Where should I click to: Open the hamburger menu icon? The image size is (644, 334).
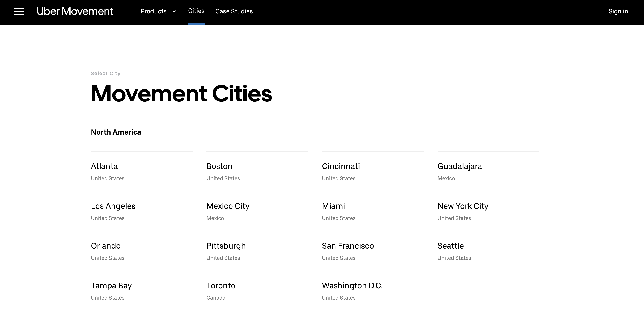pos(19,11)
